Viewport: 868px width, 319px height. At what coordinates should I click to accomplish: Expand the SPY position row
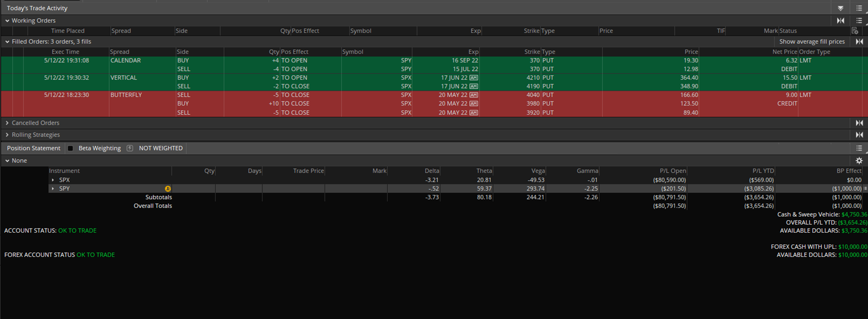point(53,189)
